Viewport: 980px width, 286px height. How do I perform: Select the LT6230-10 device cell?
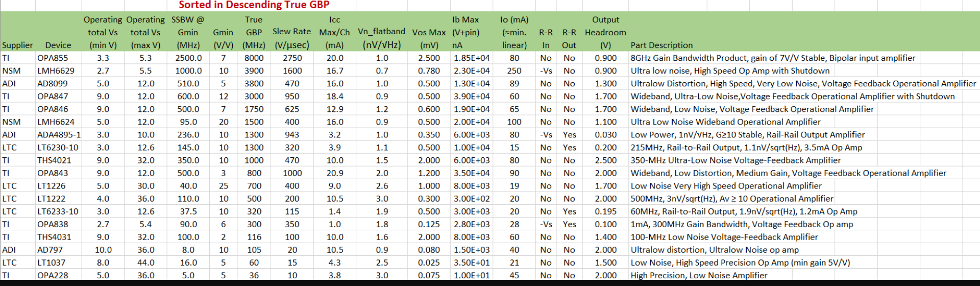[x=58, y=148]
